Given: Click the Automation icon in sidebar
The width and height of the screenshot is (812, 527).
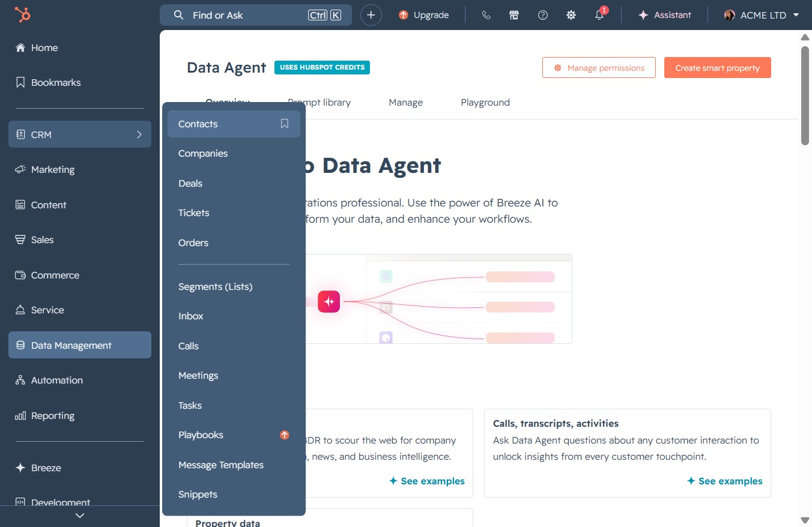Looking at the screenshot, I should tap(20, 380).
